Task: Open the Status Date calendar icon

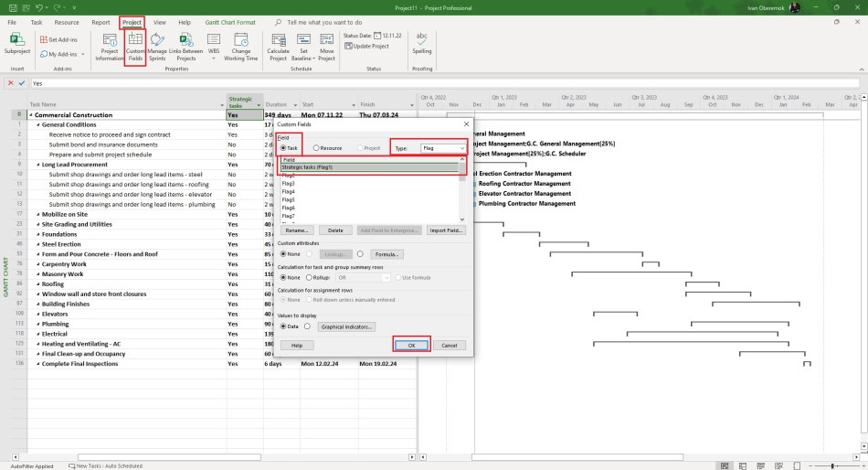Action: [x=377, y=36]
